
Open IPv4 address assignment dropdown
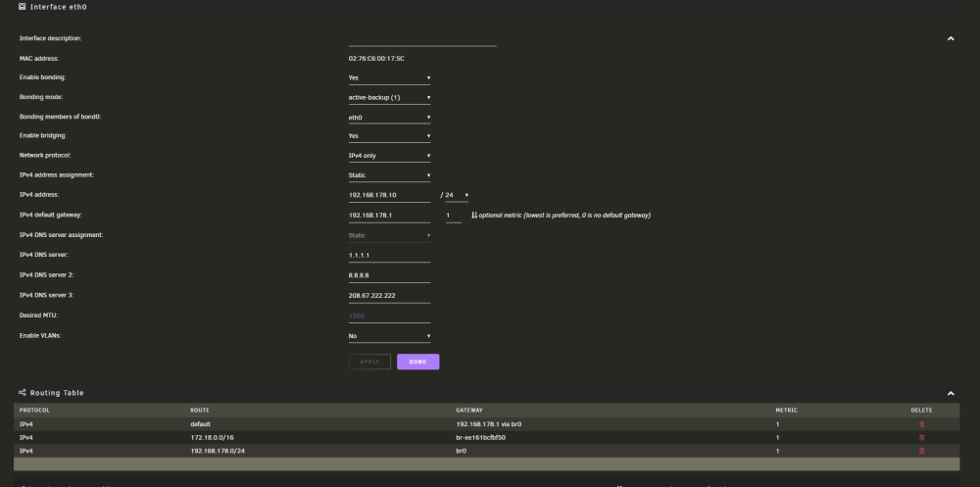(389, 175)
